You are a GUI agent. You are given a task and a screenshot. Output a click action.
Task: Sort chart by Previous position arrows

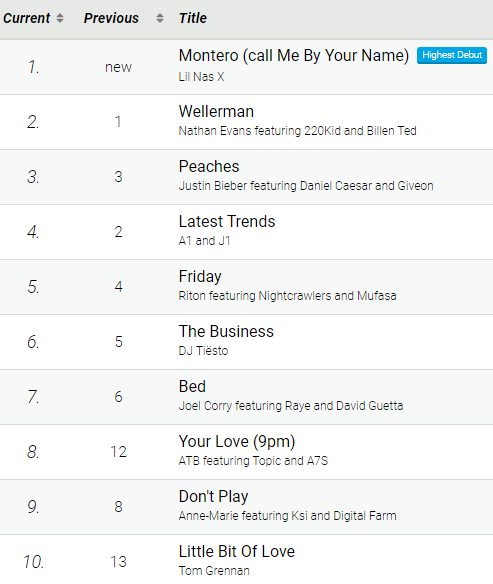click(x=160, y=18)
